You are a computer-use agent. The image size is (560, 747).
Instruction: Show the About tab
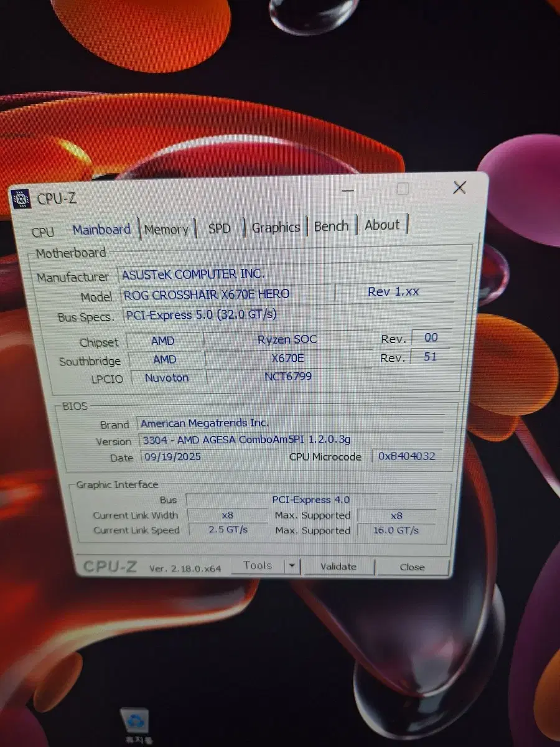pos(382,225)
